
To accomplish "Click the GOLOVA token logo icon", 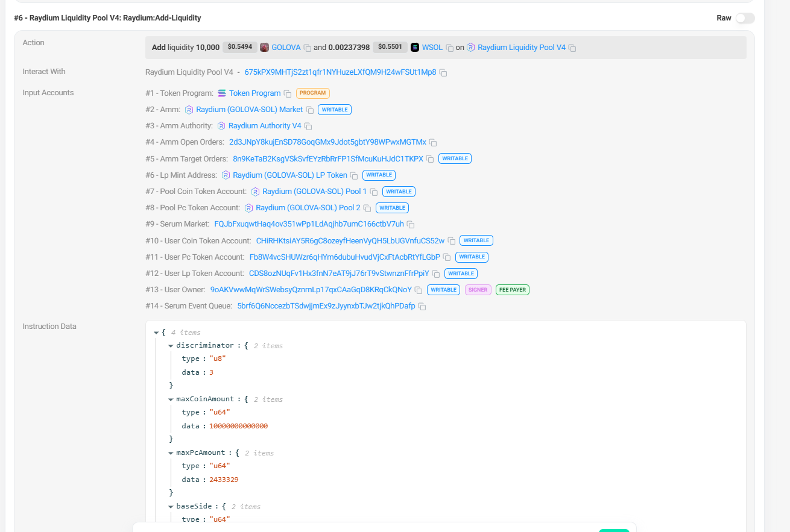I will 264,47.
